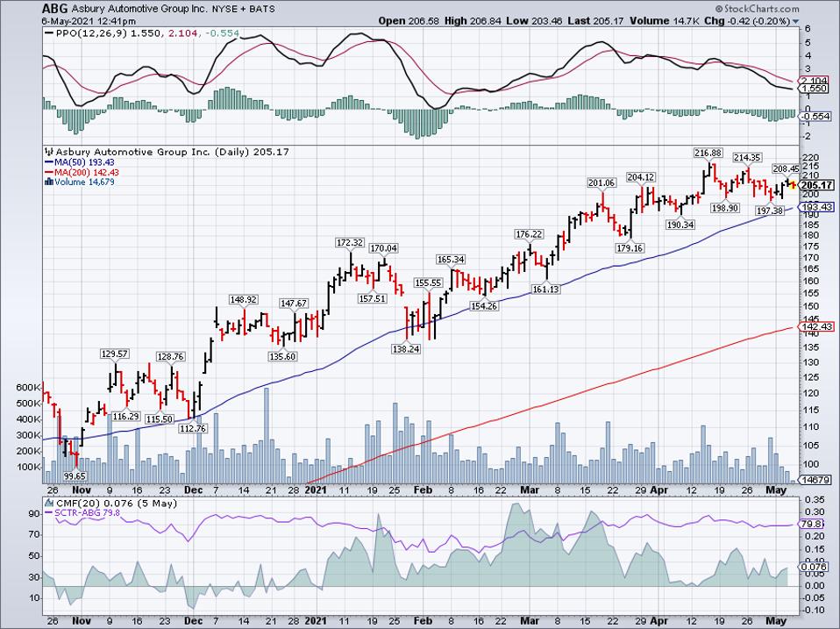The height and width of the screenshot is (629, 840).
Task: Click the CMF(20) 0.076 (5 May) label
Action: click(x=116, y=504)
